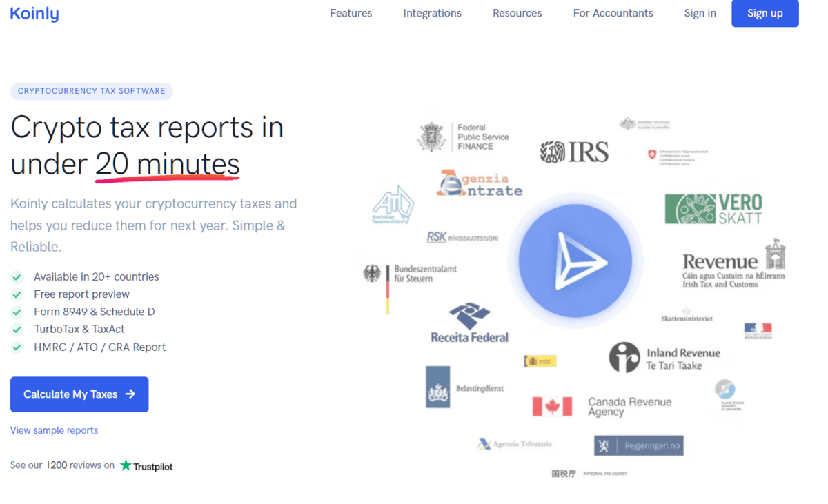Click the Agencia Tributaria logo
The height and width of the screenshot is (504, 828).
click(515, 444)
